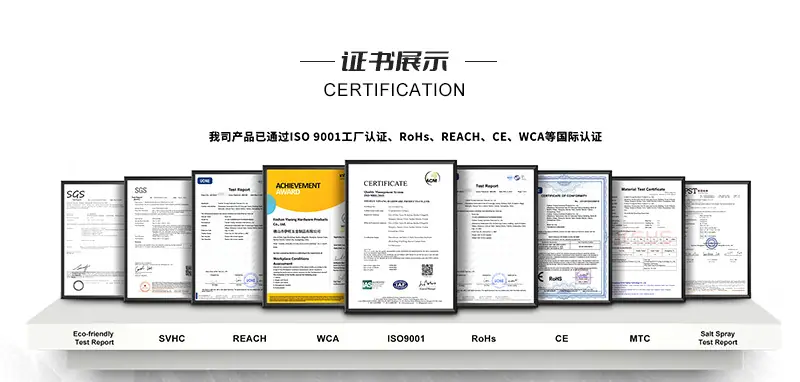Open the Salt Spray test report frame

717,239
